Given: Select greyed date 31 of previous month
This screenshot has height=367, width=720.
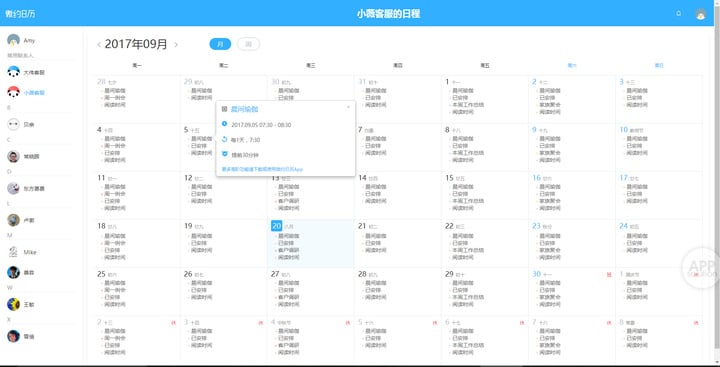Looking at the screenshot, I should 362,81.
